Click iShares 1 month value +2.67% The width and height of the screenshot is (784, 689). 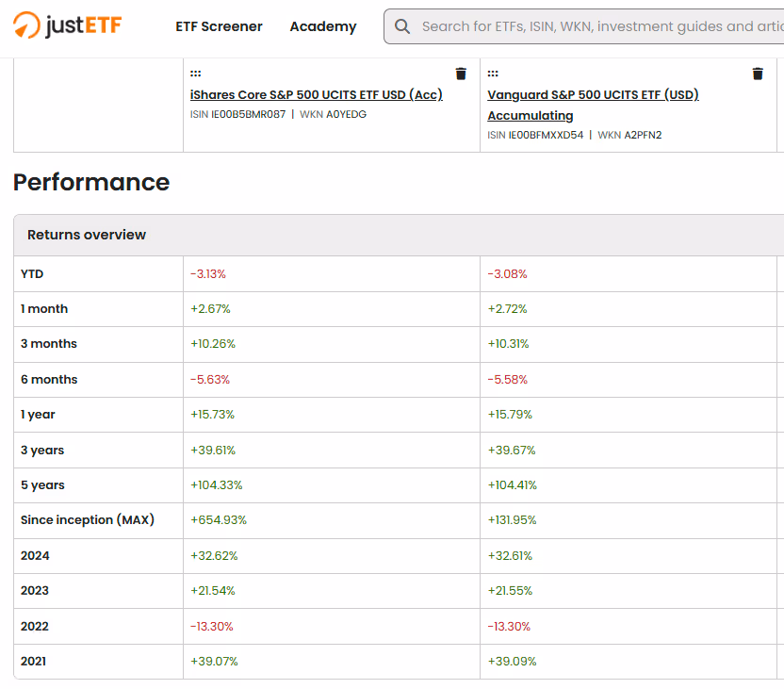210,309
